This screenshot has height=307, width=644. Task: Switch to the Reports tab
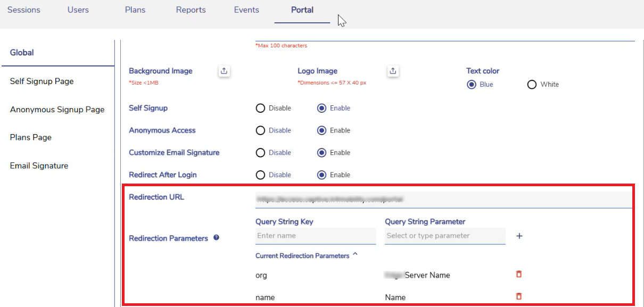pos(191,10)
